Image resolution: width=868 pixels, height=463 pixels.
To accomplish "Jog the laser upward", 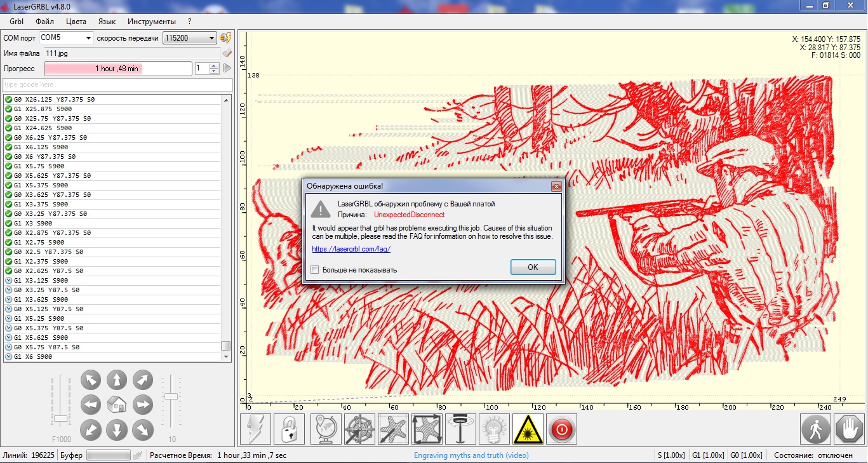I will coord(117,380).
